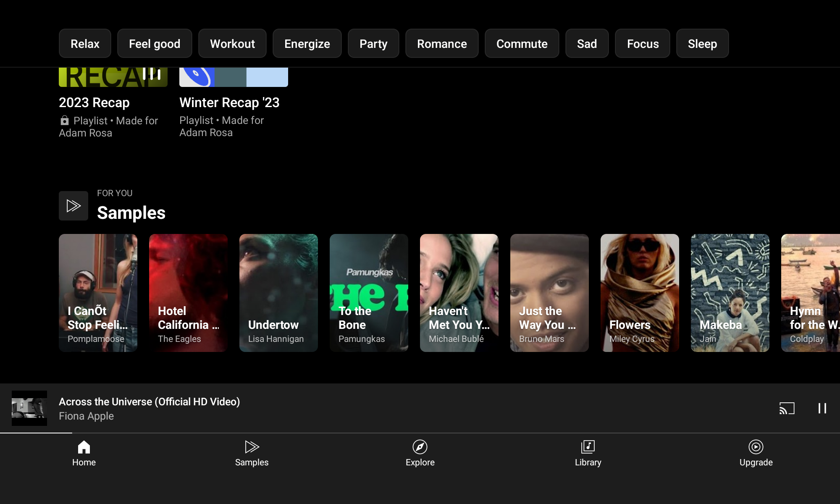840x504 pixels.
Task: Pause the currently playing song
Action: click(822, 408)
